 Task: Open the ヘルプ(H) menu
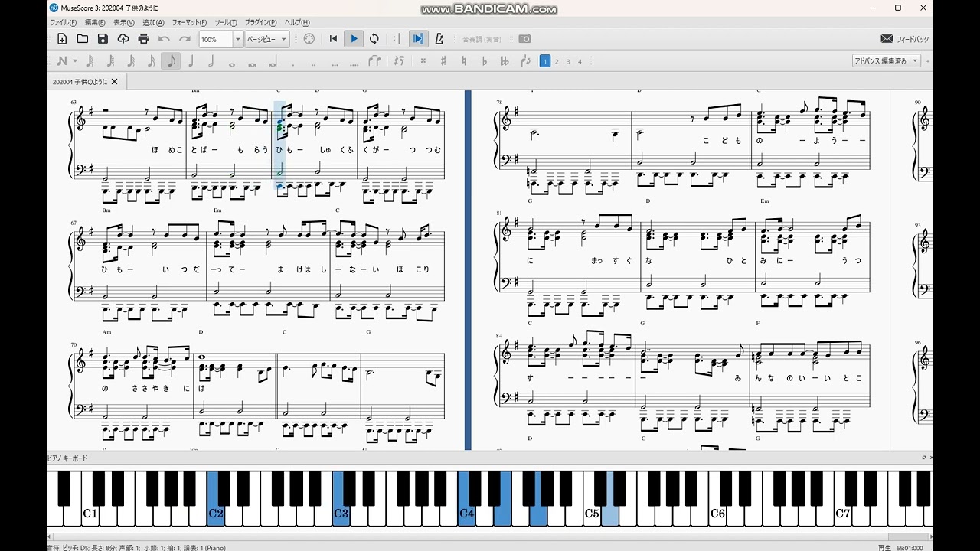[x=297, y=23]
